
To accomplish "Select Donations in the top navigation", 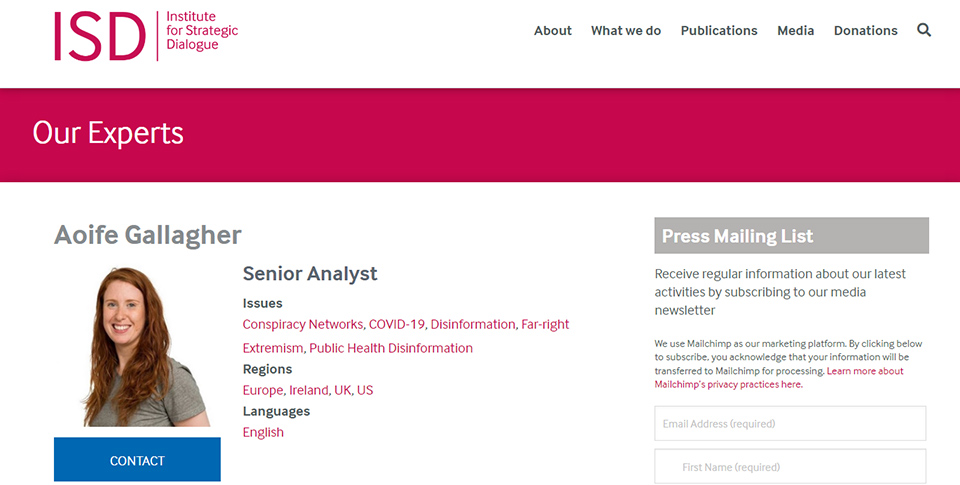I will (x=866, y=31).
